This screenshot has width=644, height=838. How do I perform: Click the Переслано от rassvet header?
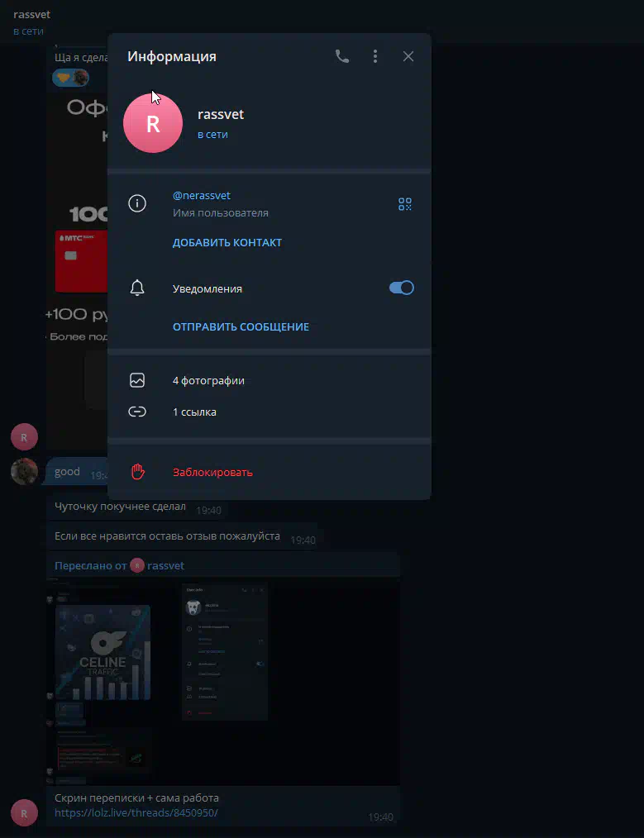pos(119,565)
